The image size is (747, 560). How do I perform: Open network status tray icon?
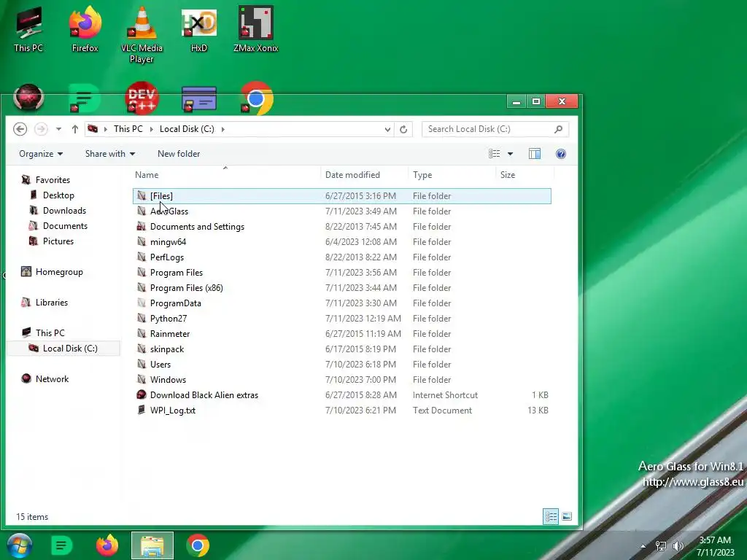pos(661,545)
